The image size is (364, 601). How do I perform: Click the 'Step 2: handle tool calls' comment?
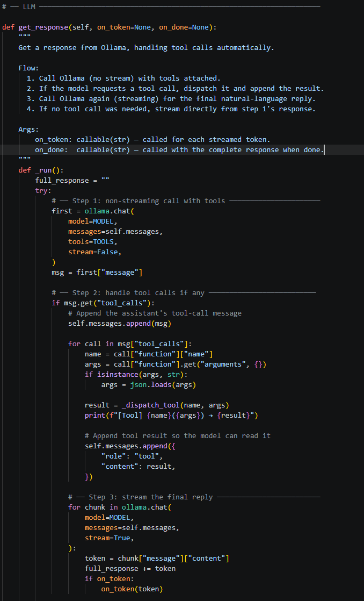point(184,293)
